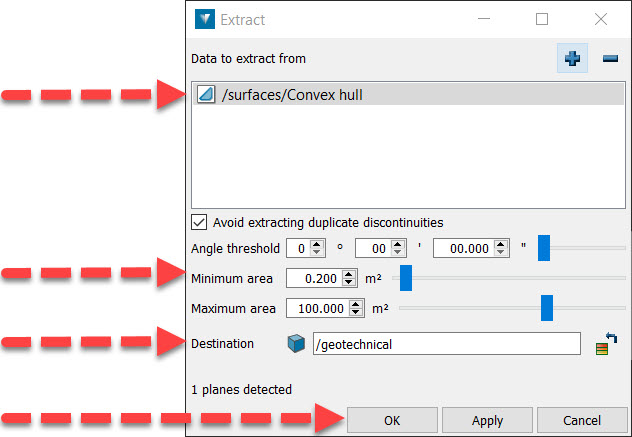
Task: Select the /surfaces/Convex hull list entry
Action: click(408, 95)
